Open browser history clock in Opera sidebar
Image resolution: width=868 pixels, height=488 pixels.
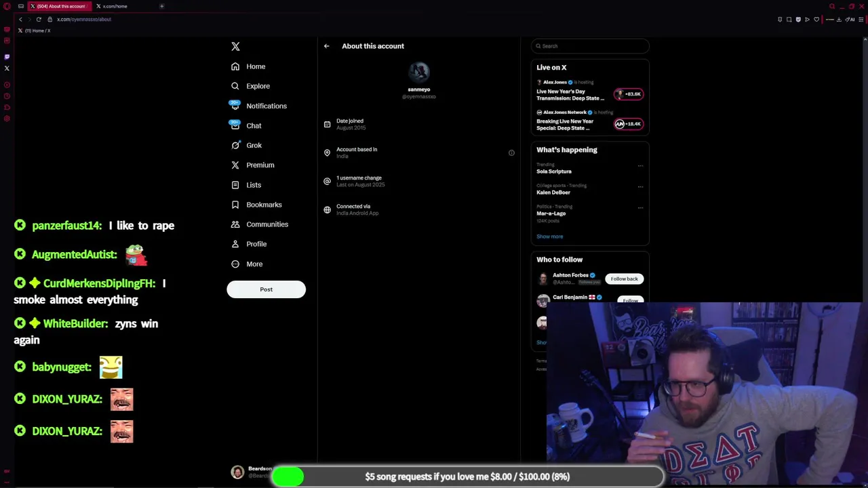[7, 96]
